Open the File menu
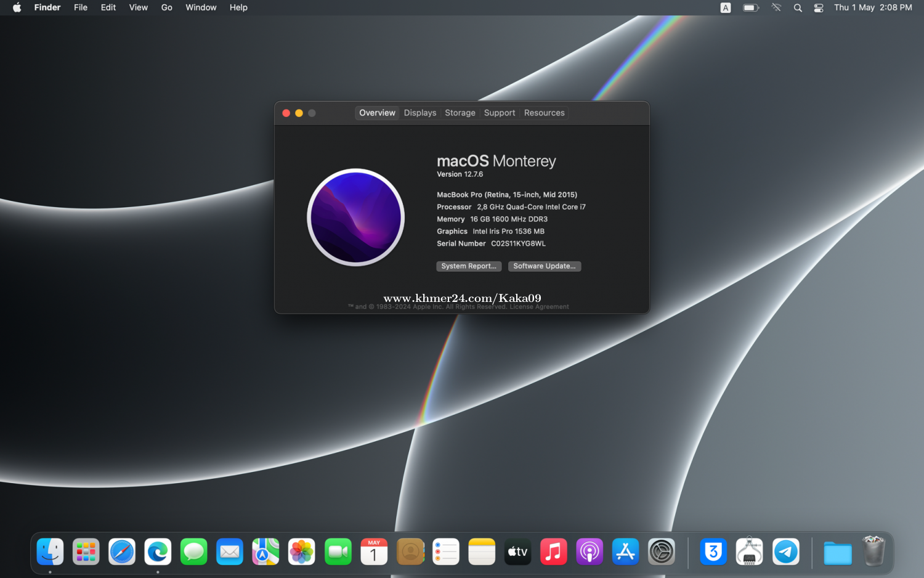The image size is (924, 578). (81, 7)
